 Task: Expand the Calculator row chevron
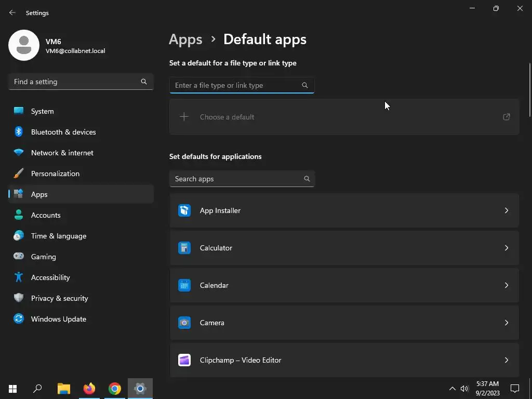coord(507,248)
